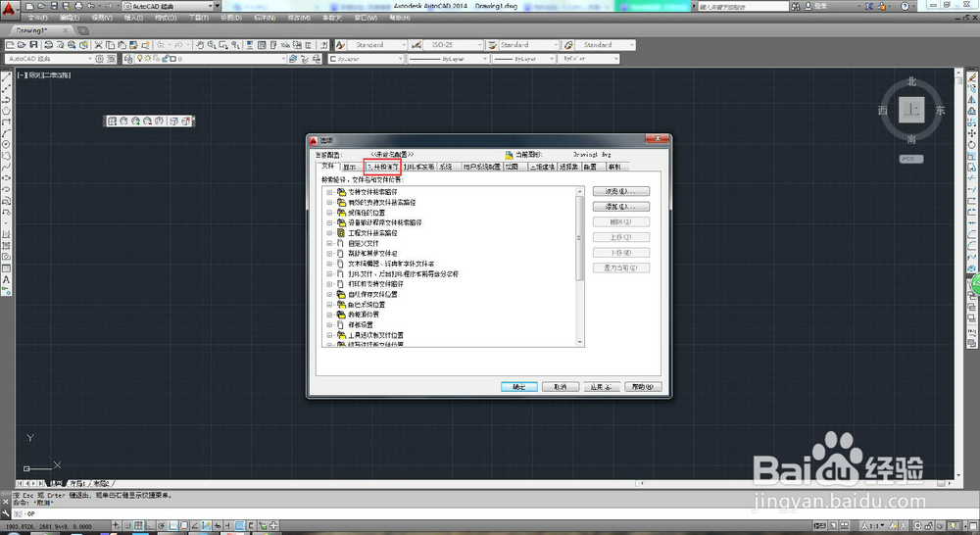Toggle Grid display in status bar
This screenshot has height=535, width=980.
(138, 525)
